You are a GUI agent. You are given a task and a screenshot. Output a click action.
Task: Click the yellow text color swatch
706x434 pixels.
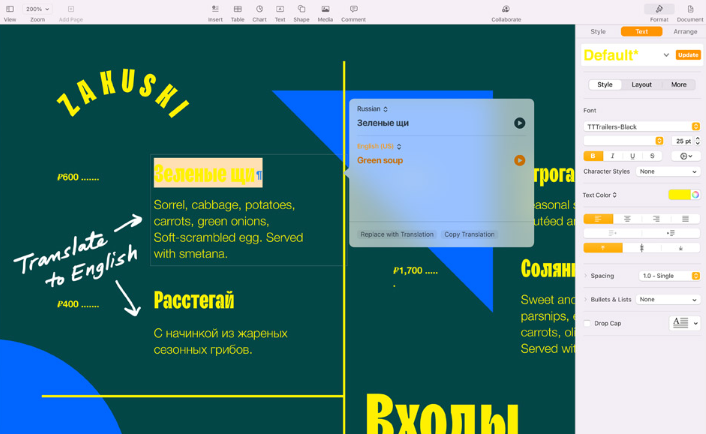coord(679,194)
